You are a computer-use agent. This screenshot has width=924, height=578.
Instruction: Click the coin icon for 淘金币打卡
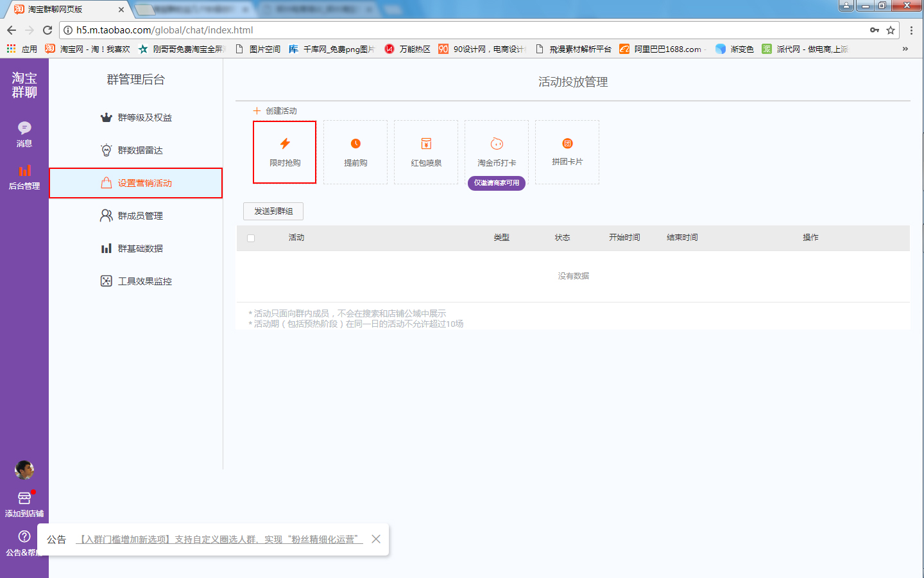[497, 143]
